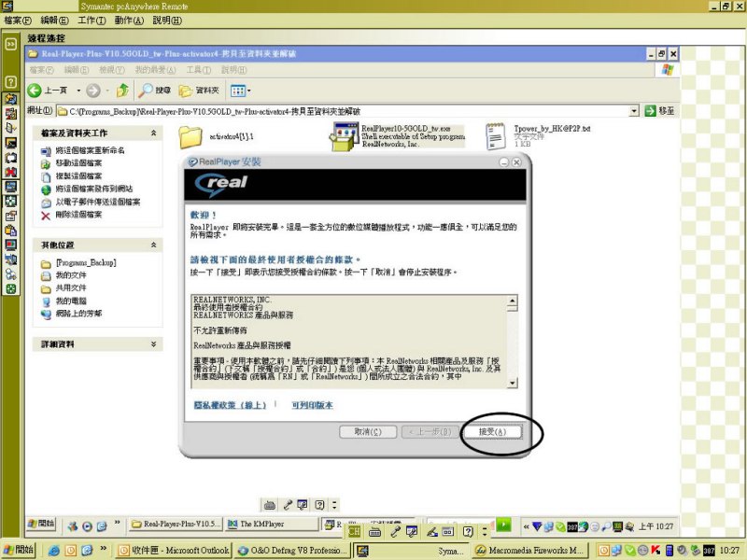Open pcAnywhere 說明(H) menu

tap(167, 21)
